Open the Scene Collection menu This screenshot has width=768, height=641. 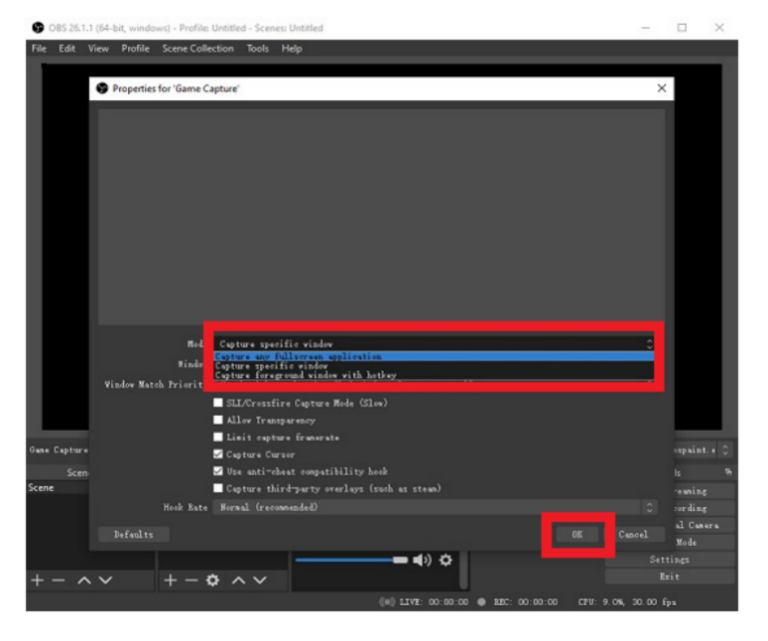[198, 48]
